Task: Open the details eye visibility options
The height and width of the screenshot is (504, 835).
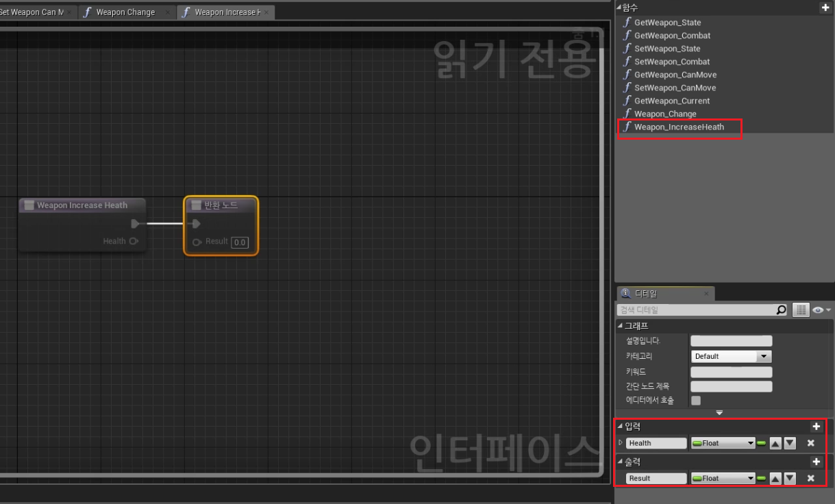Action: [x=821, y=310]
